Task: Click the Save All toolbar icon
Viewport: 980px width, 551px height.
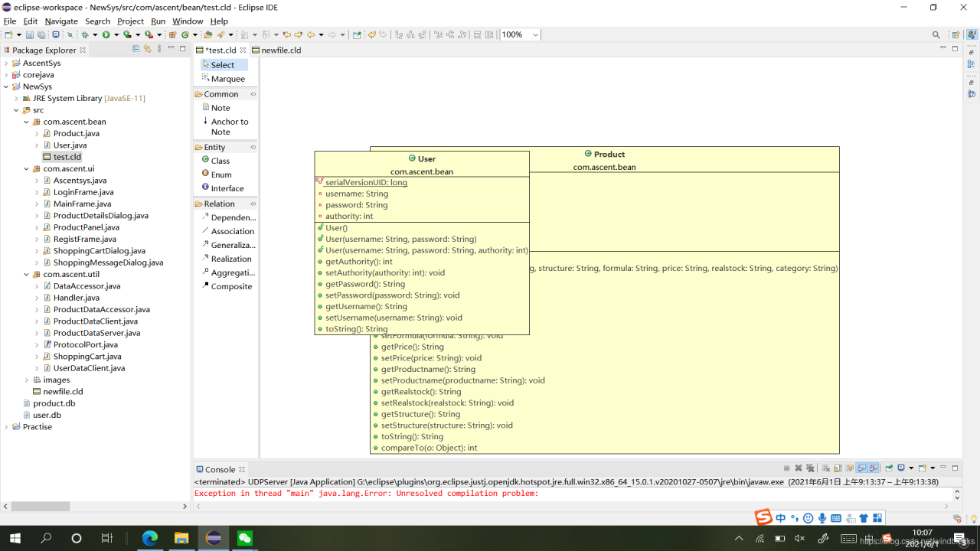Action: 41,34
